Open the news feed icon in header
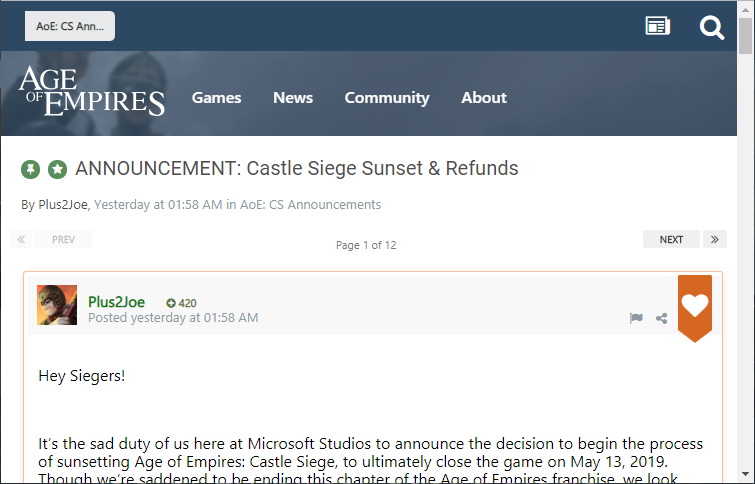 tap(658, 26)
